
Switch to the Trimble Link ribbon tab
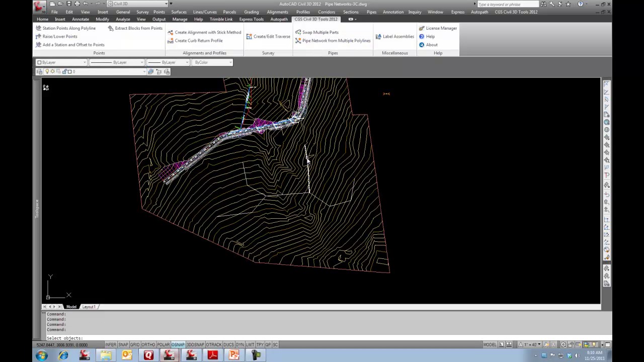pyautogui.click(x=221, y=19)
